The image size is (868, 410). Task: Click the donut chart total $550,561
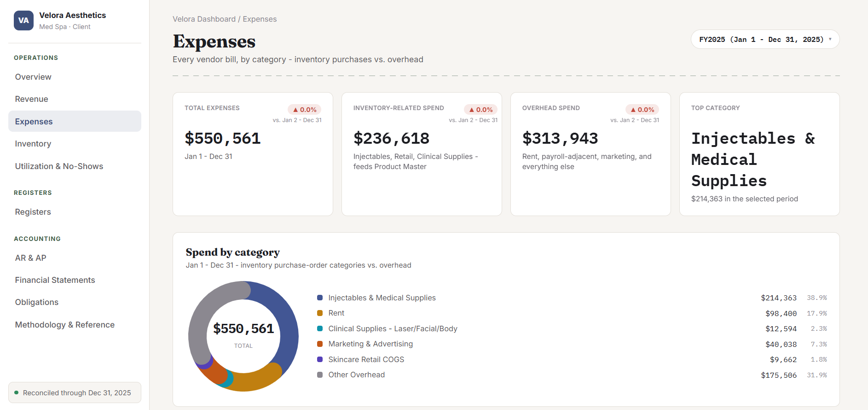[x=243, y=328]
